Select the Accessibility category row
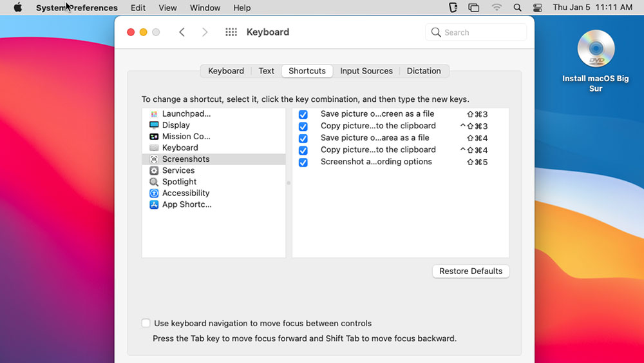 point(214,193)
